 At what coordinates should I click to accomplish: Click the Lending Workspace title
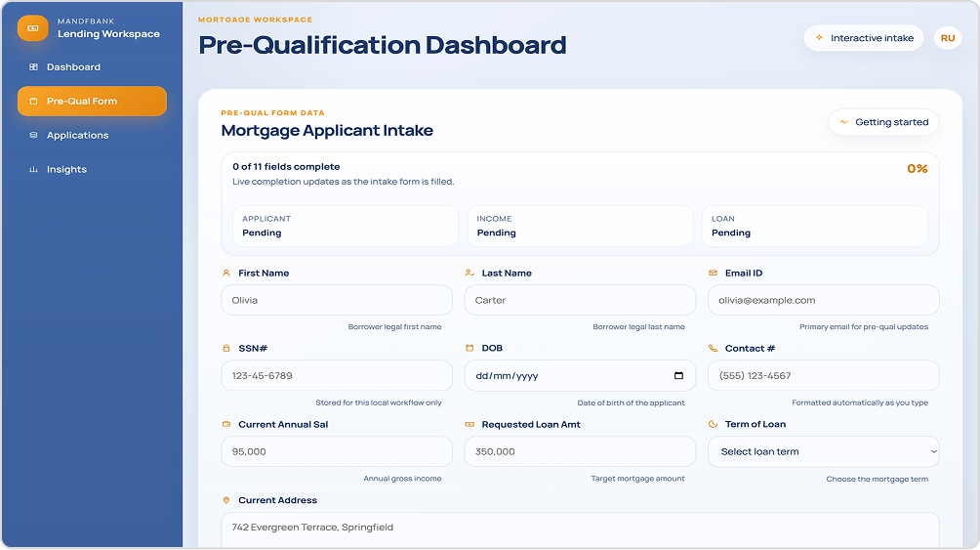click(108, 34)
